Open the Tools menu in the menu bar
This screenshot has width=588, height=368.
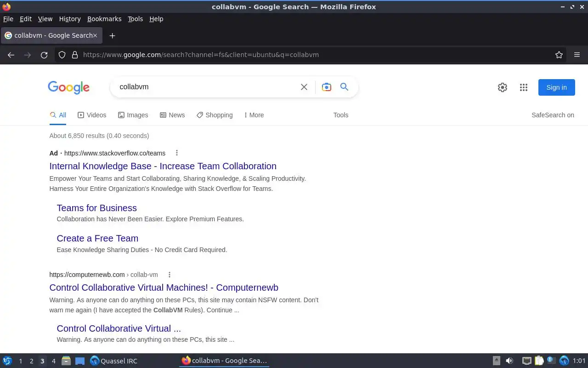(136, 19)
